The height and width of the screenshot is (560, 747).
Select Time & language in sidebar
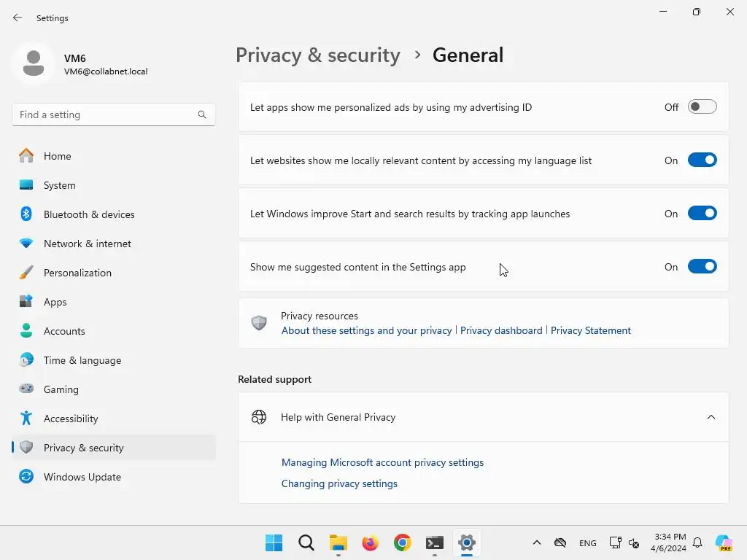(x=82, y=360)
